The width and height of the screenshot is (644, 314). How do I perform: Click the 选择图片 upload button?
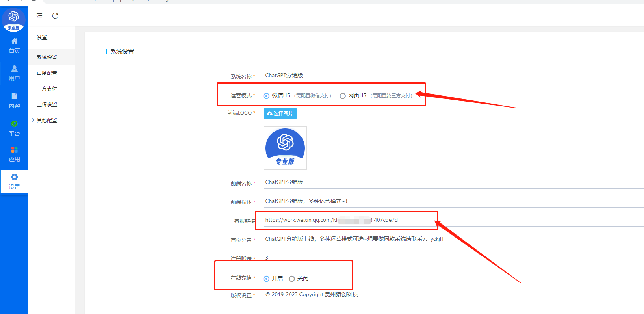click(280, 113)
